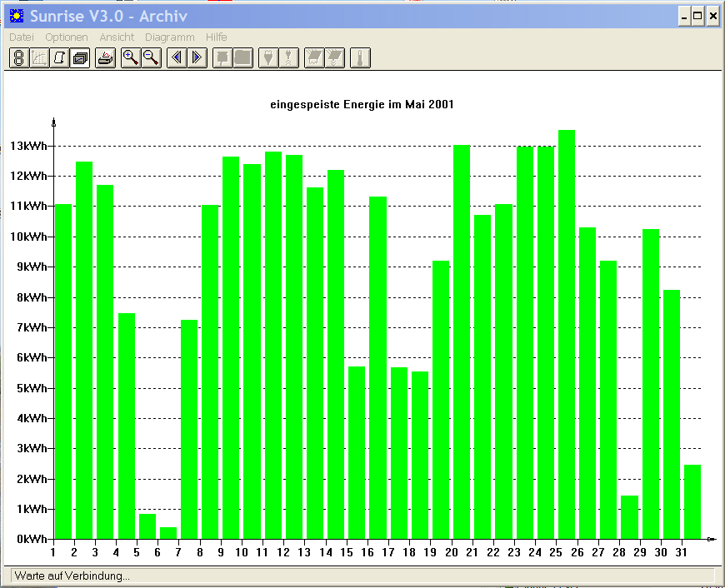Screen dimensions: 725x588
Task: Click the chart title 'eingespeiste Energie im Mai 2001'
Action: point(362,104)
